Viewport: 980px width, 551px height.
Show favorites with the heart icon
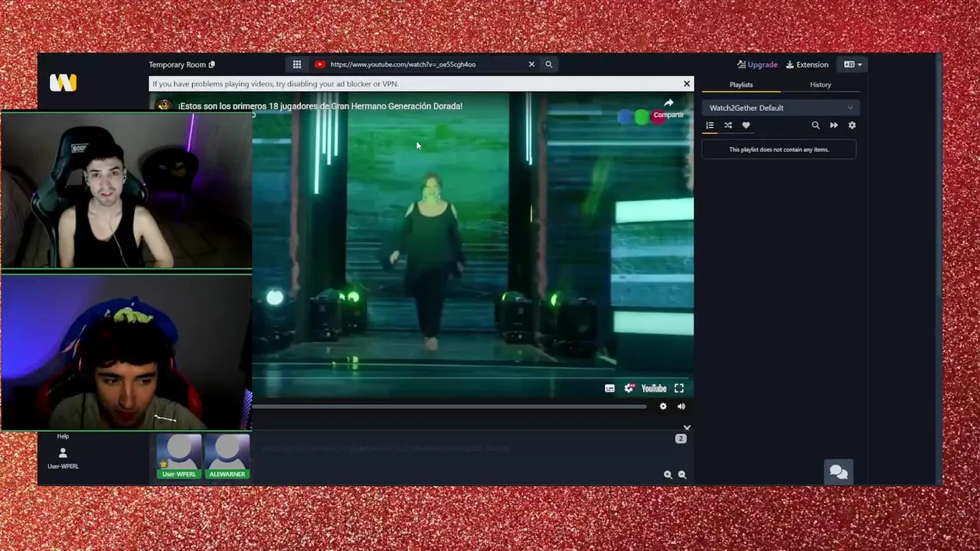[x=746, y=126]
